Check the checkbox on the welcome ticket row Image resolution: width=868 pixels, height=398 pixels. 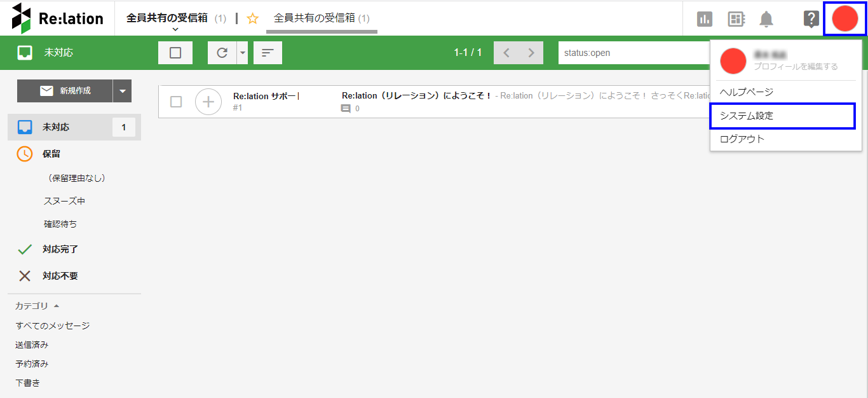tap(176, 101)
